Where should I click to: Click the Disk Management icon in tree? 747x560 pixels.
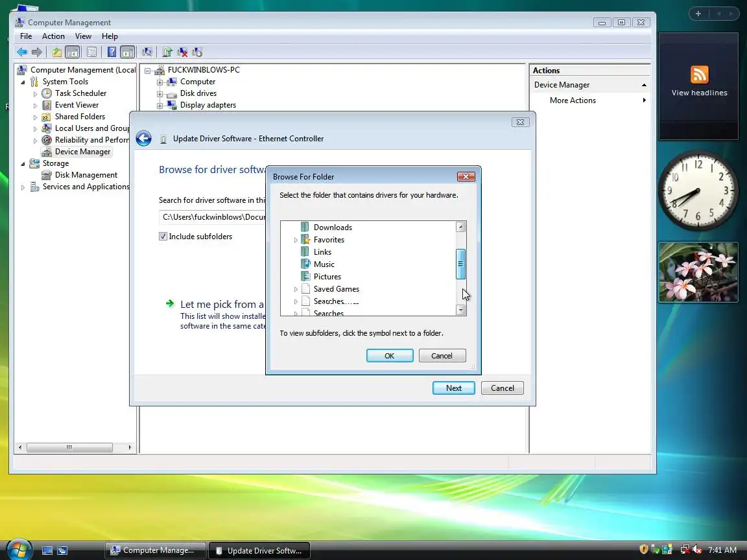[x=47, y=175]
